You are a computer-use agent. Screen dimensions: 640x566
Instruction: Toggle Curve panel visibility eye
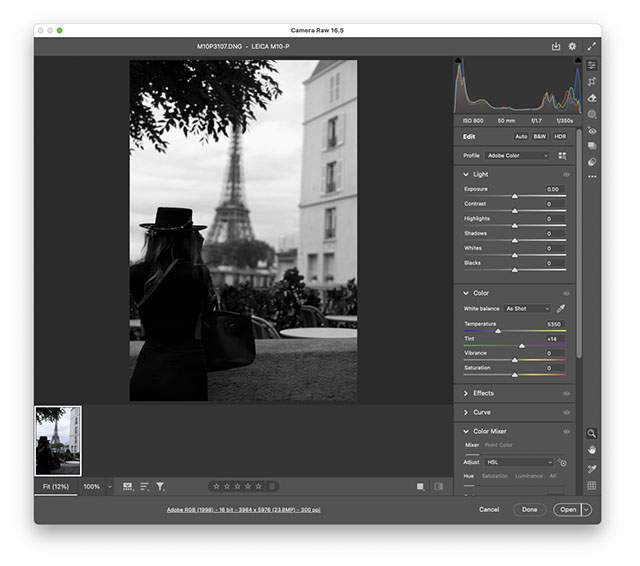pyautogui.click(x=567, y=413)
